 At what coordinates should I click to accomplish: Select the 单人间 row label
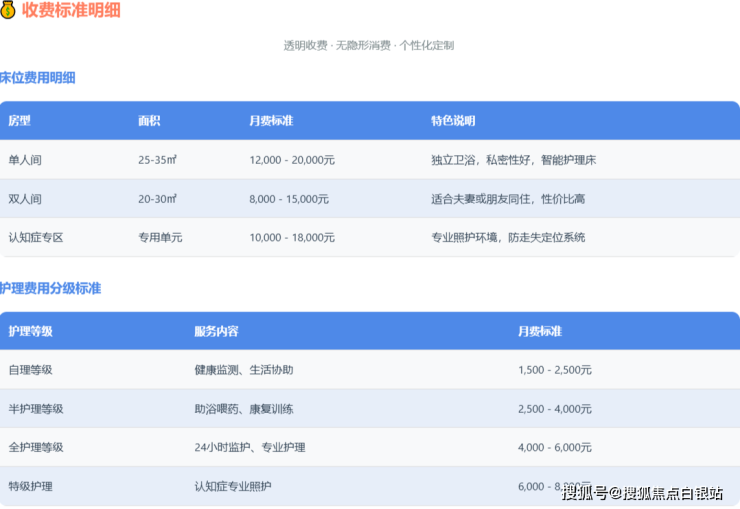[25, 160]
